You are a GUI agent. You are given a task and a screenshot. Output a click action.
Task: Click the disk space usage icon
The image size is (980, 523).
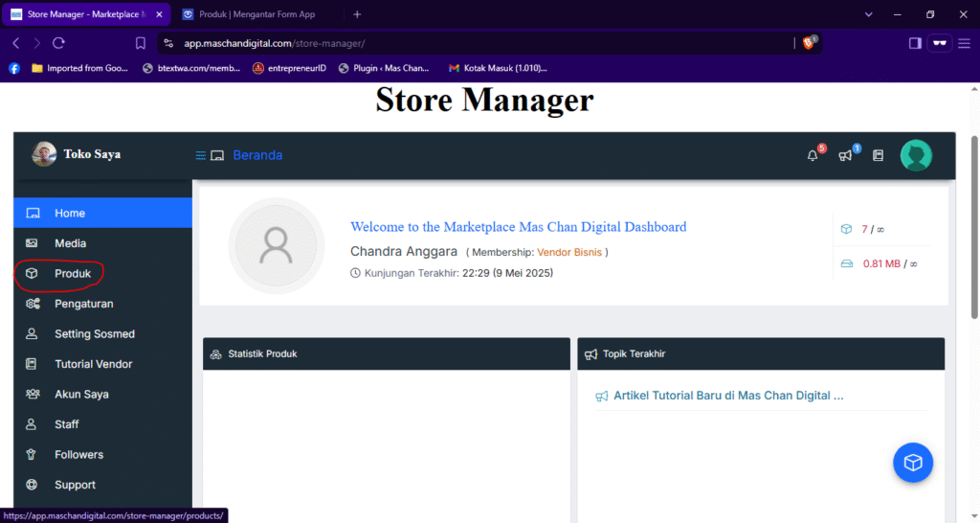point(847,263)
